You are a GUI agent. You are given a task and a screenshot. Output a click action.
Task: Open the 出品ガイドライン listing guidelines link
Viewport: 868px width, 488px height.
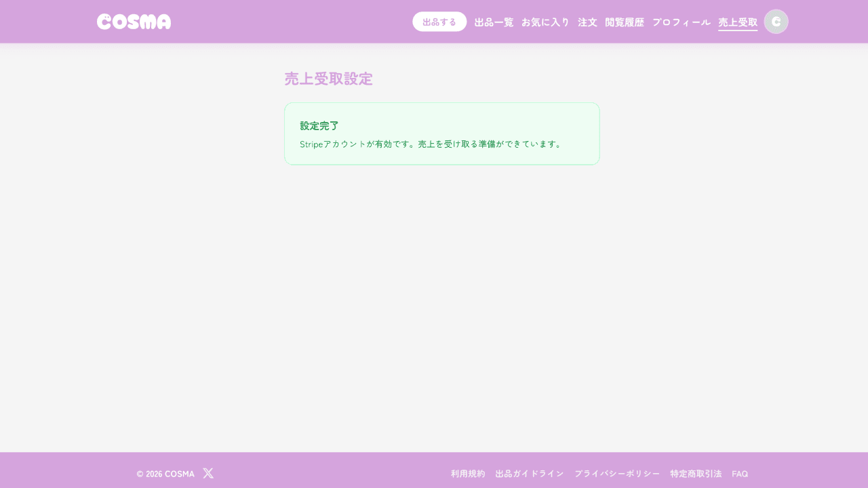[529, 473]
